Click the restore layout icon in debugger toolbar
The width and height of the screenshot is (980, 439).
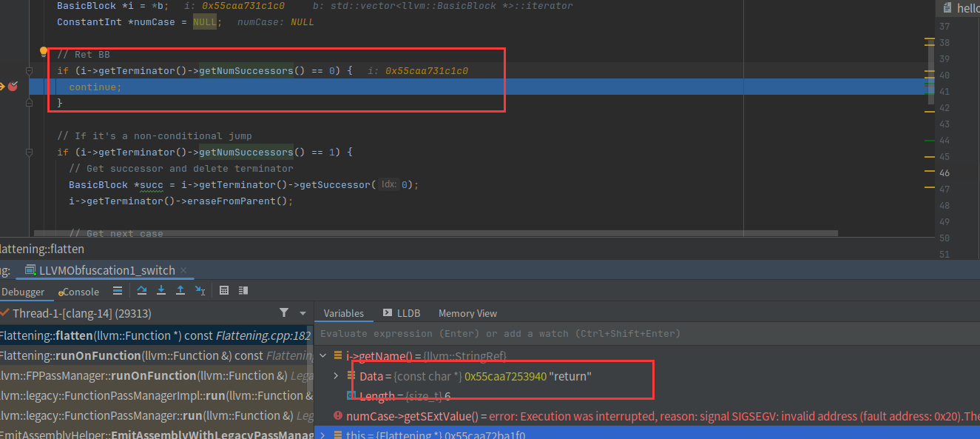[243, 291]
